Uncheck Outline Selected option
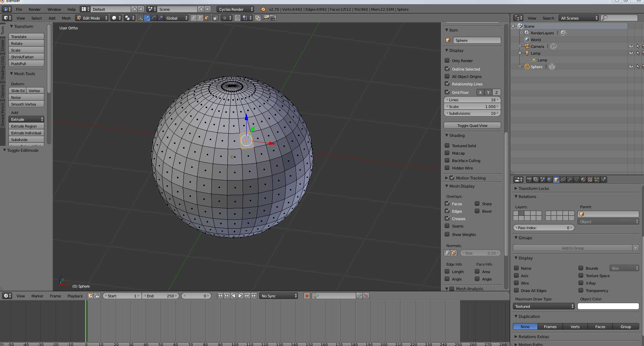Screen dimensions: 644x346 (x=447, y=69)
